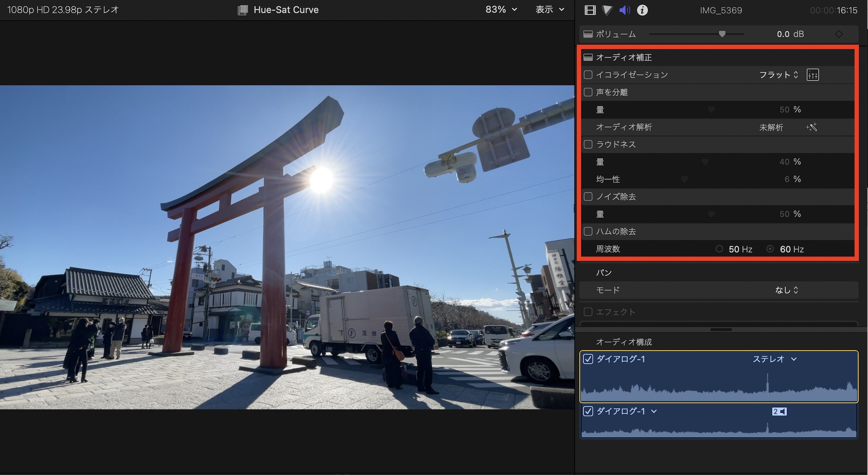Screen dimensions: 868x475
Task: Select the audio inspector speaker icon
Action: pyautogui.click(x=625, y=10)
